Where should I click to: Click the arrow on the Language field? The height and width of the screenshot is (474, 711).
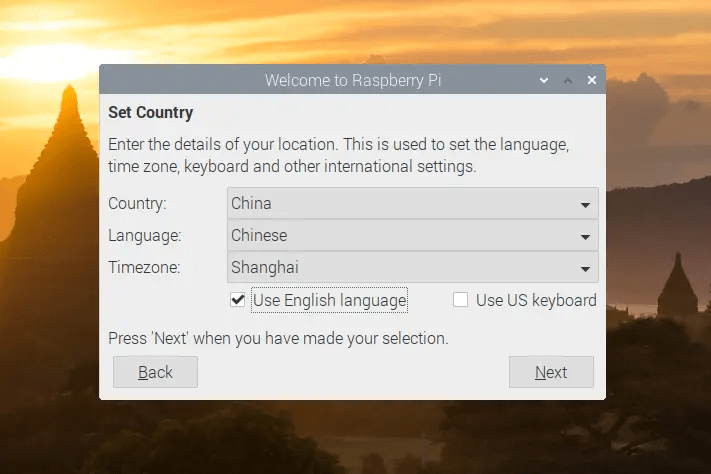[x=584, y=236]
